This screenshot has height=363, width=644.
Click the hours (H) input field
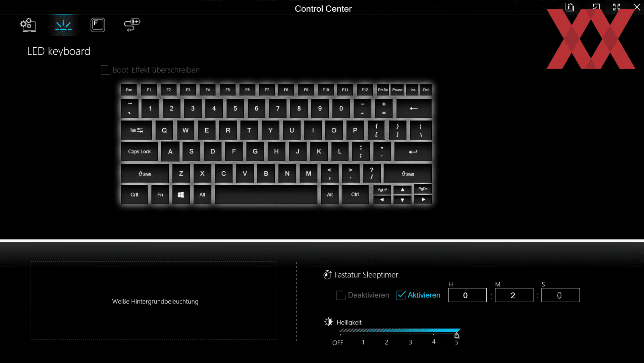(x=467, y=295)
